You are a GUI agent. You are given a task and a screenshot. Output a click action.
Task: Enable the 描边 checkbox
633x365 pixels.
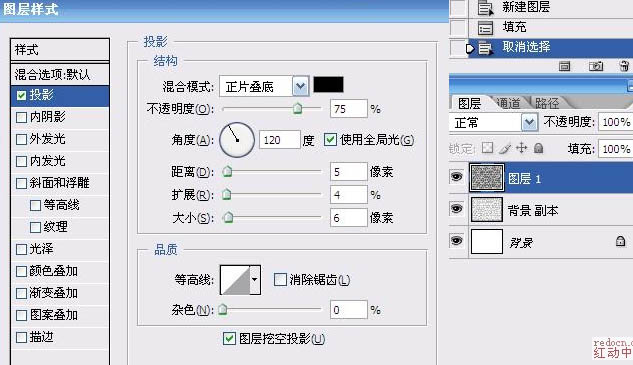pos(21,337)
